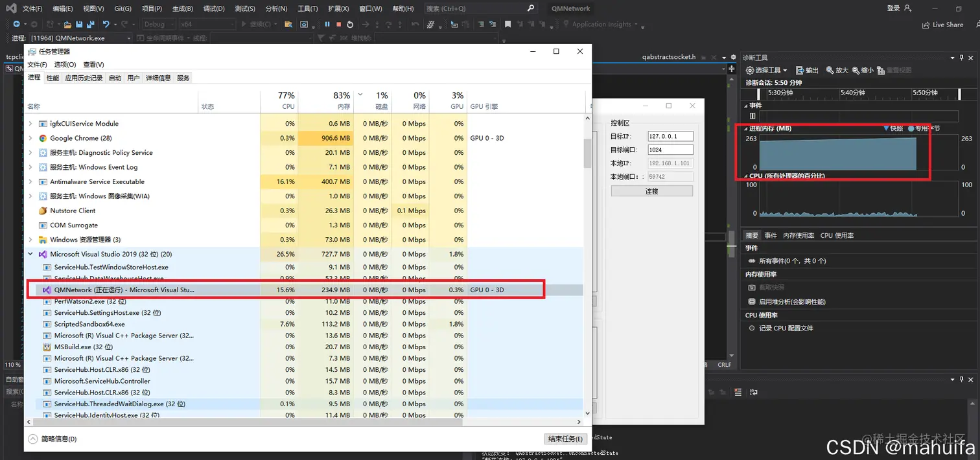Switch to the 内存使用率 tab in Diagnostic Tools
Screen dimensions: 980x460
tap(799, 235)
